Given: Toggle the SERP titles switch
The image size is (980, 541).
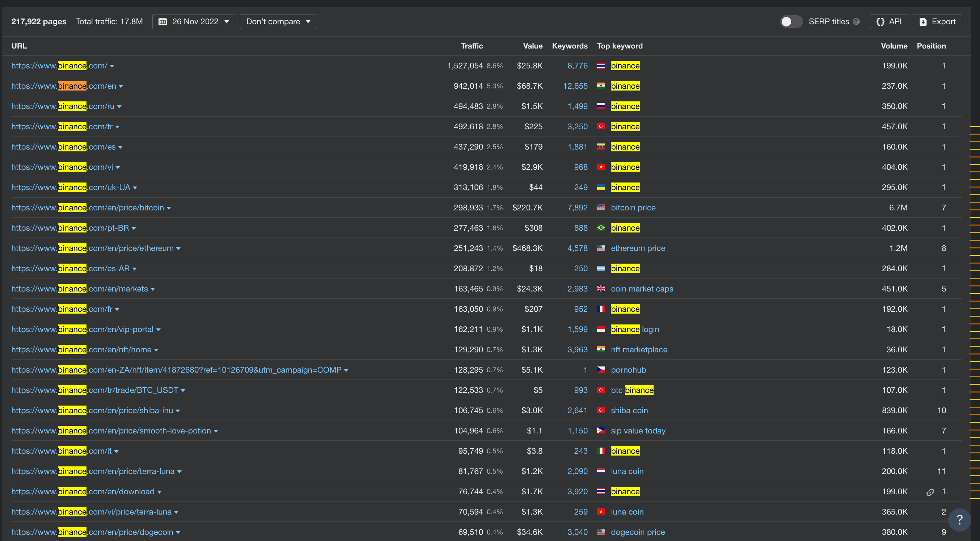Looking at the screenshot, I should tap(791, 22).
